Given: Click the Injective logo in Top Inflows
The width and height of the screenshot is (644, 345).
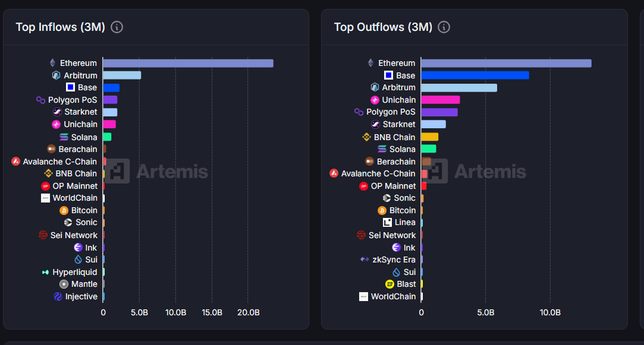Looking at the screenshot, I should [x=58, y=296].
